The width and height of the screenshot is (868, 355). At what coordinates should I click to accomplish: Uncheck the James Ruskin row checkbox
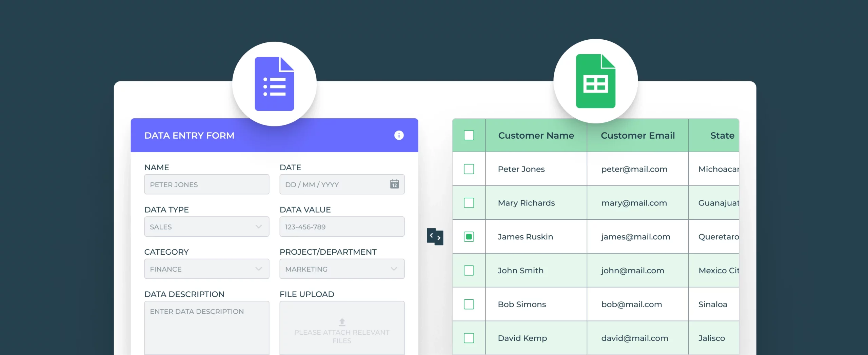click(469, 237)
